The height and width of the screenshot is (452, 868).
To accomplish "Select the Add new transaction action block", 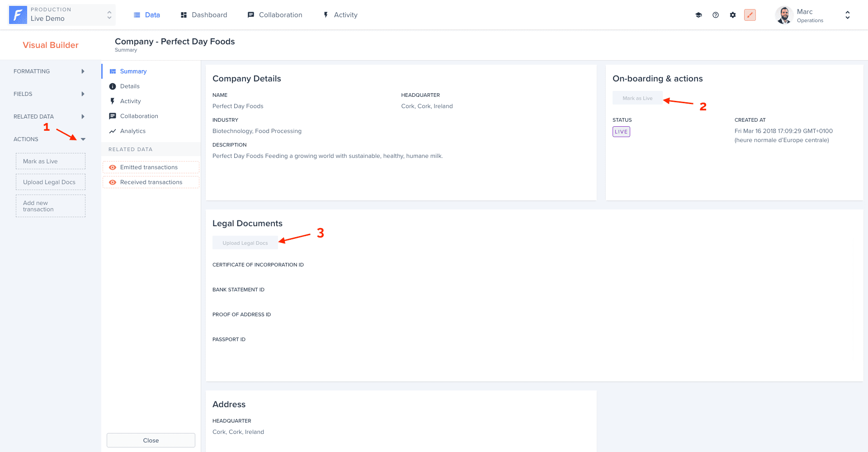I will point(51,206).
